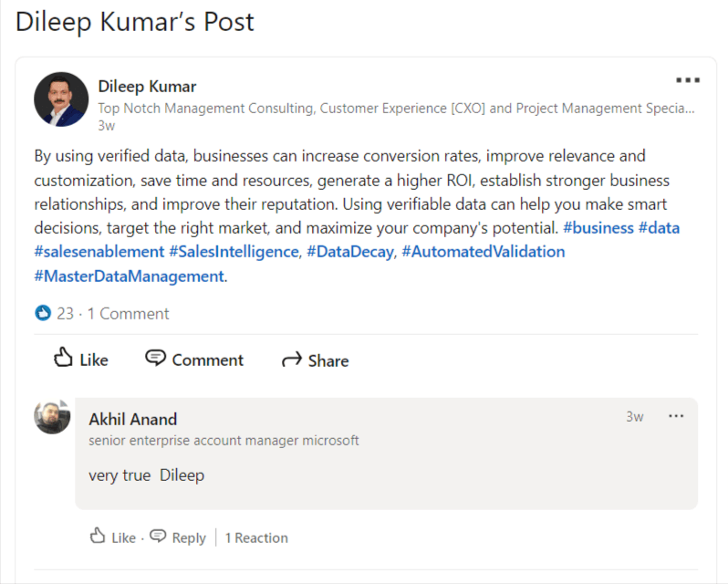Open the #MasterDataManagement hashtag
The image size is (728, 584).
(x=129, y=276)
